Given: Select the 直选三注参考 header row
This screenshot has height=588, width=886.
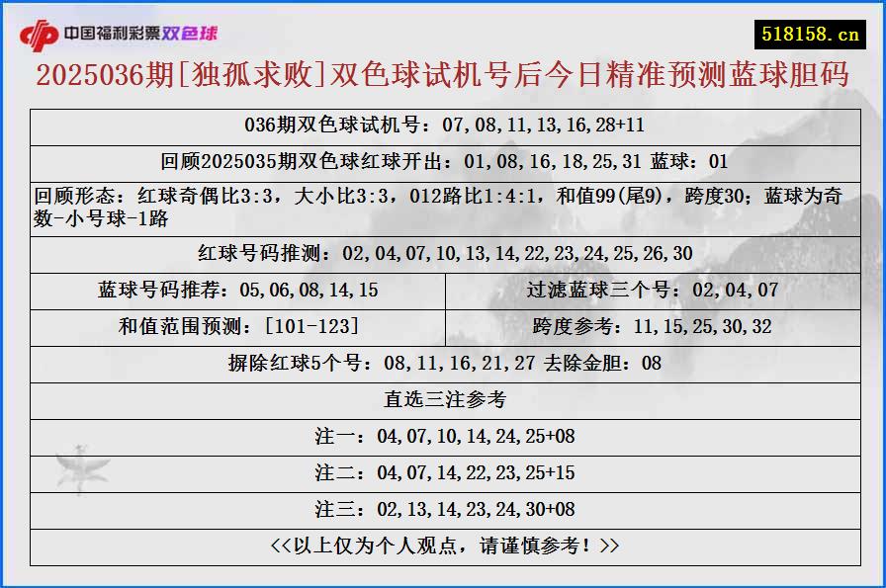Looking at the screenshot, I should [443, 400].
